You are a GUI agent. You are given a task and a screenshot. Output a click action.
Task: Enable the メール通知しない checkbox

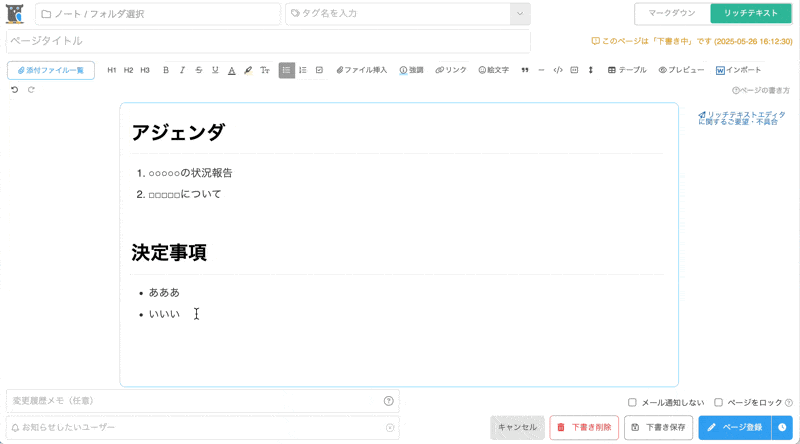click(x=632, y=402)
